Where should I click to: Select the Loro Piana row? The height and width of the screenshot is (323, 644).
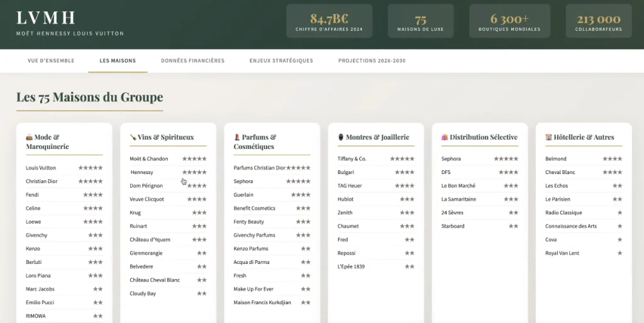(64, 276)
